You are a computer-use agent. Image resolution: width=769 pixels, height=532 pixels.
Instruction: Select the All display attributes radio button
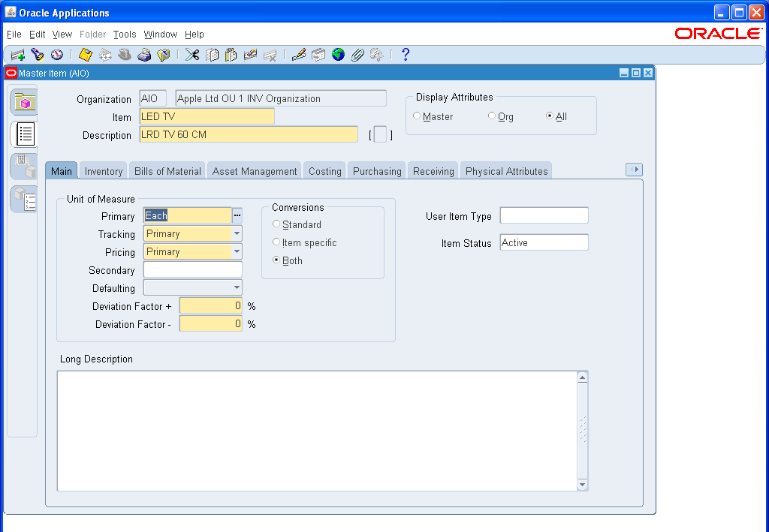[x=550, y=116]
